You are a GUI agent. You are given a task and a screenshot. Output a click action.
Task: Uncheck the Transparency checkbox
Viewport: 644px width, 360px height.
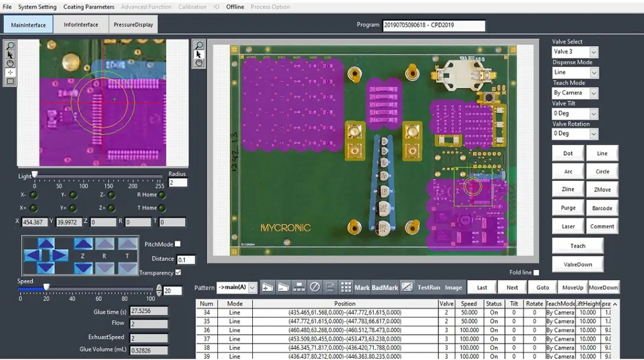point(178,273)
